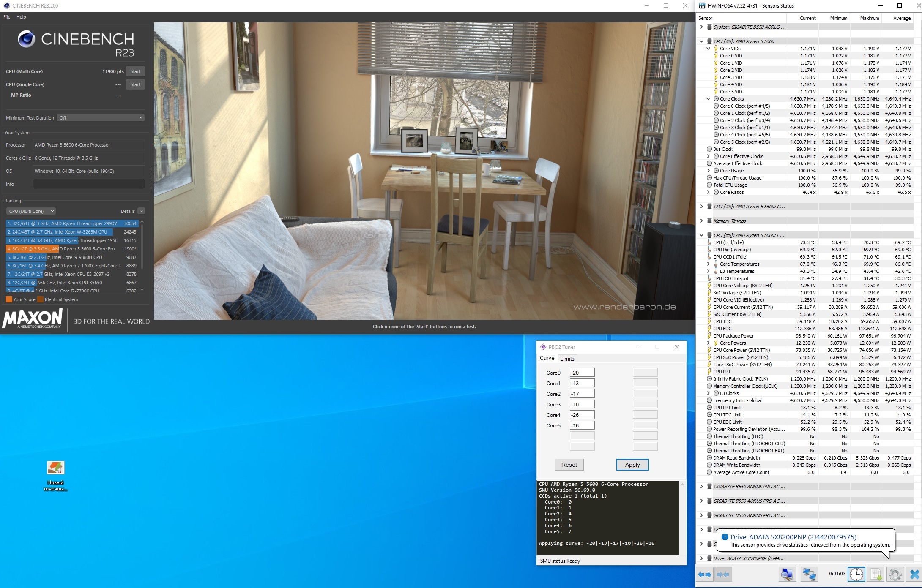Open HWiNFO system summary monitor icon
Viewport: 922px width, 588px height.
[x=787, y=574]
